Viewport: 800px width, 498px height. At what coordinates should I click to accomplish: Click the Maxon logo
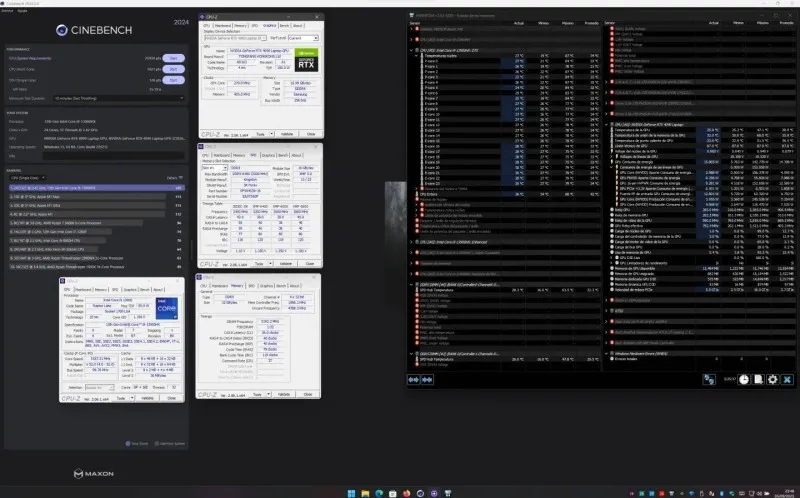pyautogui.click(x=94, y=474)
